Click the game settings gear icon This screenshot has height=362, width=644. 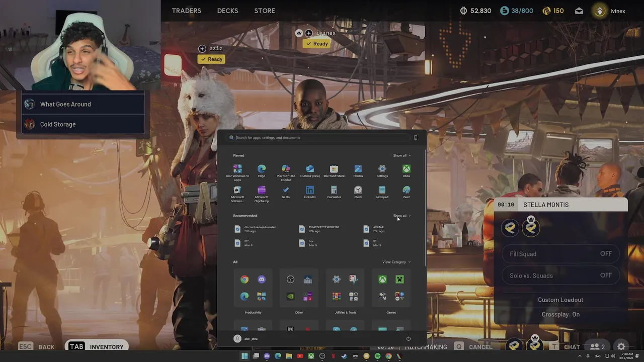pos(621,346)
